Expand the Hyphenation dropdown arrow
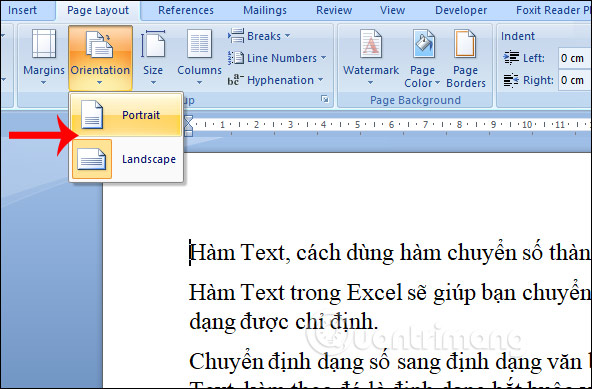This screenshot has width=592, height=389. click(320, 80)
